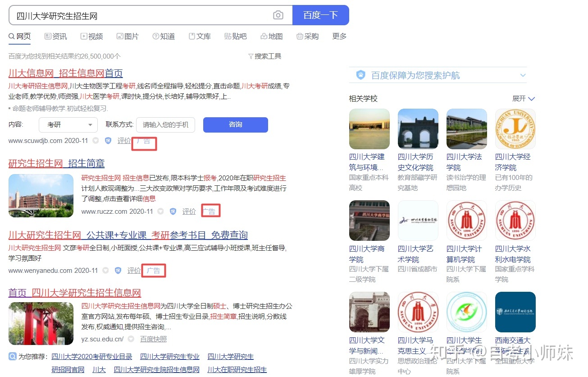Open suggestion 四川大学研究生专业
This screenshot has width=588, height=377.
tap(170, 357)
